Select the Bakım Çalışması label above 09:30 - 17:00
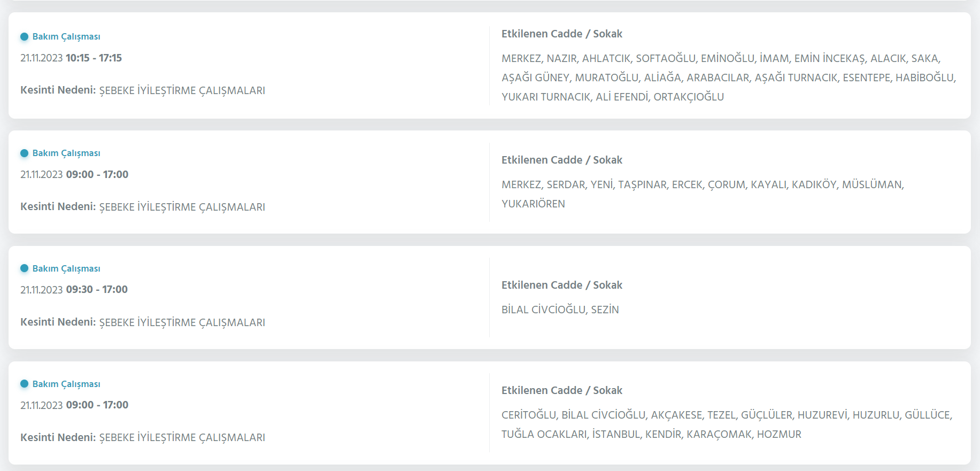This screenshot has width=980, height=471. click(x=66, y=268)
